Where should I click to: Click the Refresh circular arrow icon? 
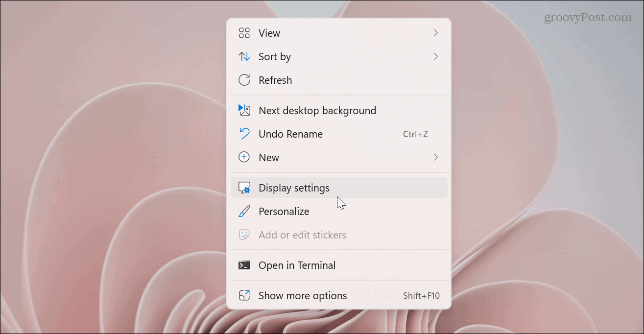pyautogui.click(x=245, y=80)
